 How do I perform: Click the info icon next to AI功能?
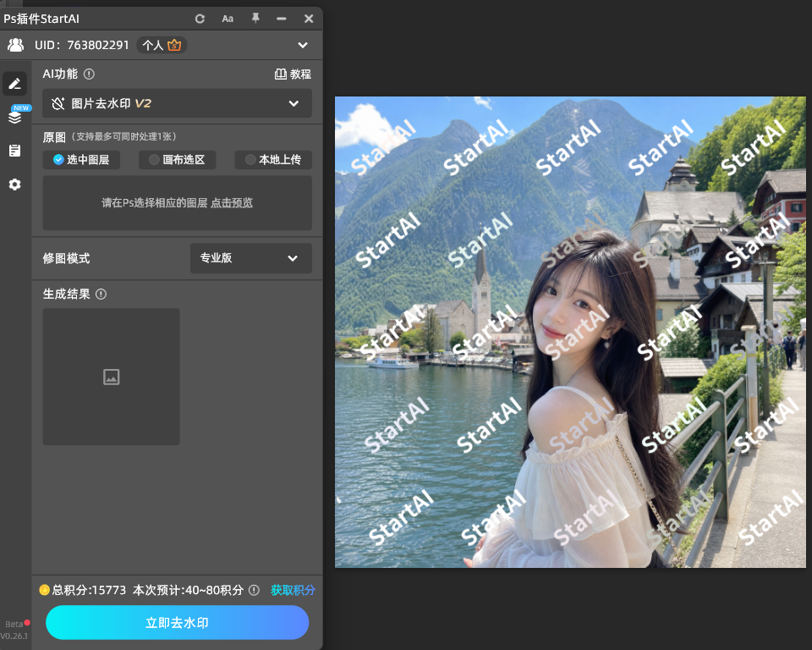pyautogui.click(x=89, y=74)
